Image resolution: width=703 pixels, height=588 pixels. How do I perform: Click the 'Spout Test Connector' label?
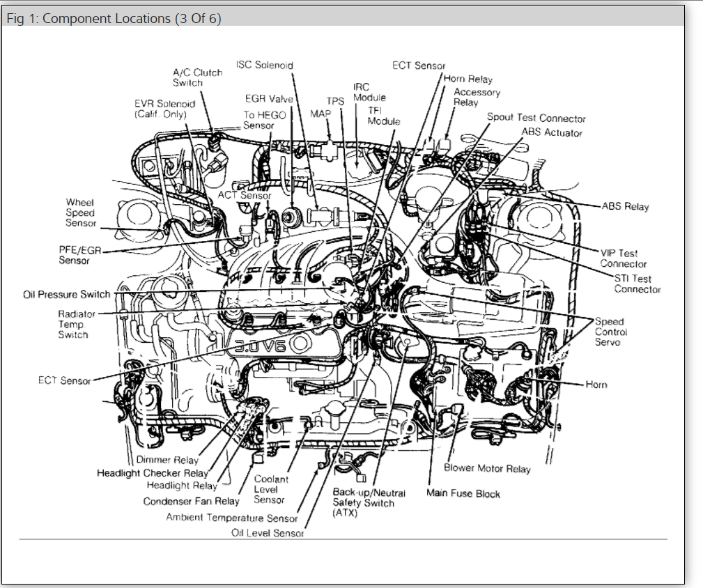coord(536,118)
